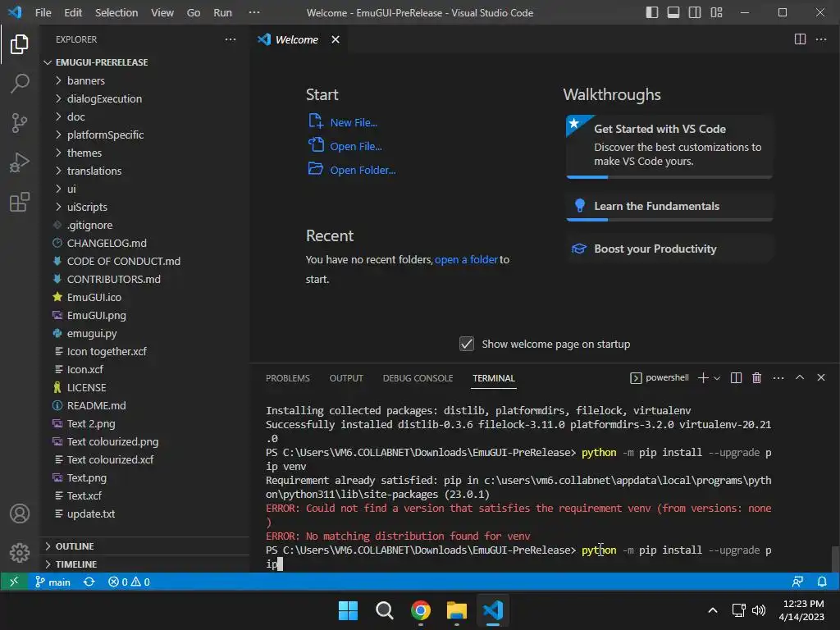Screen dimensions: 840x630
Task: Synchronize changes in status bar
Action: (89, 582)
